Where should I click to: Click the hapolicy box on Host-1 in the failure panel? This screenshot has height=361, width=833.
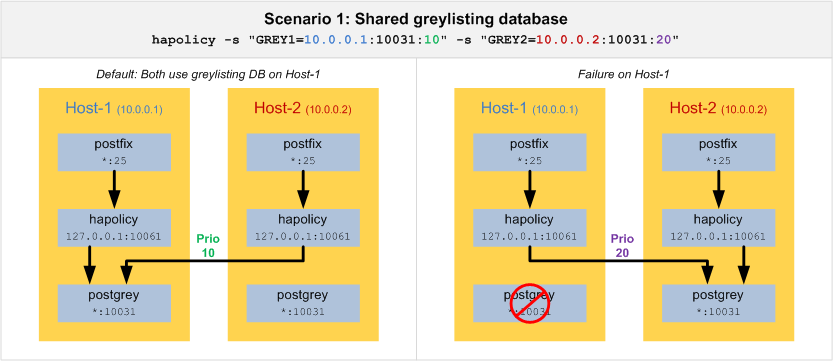coord(530,228)
